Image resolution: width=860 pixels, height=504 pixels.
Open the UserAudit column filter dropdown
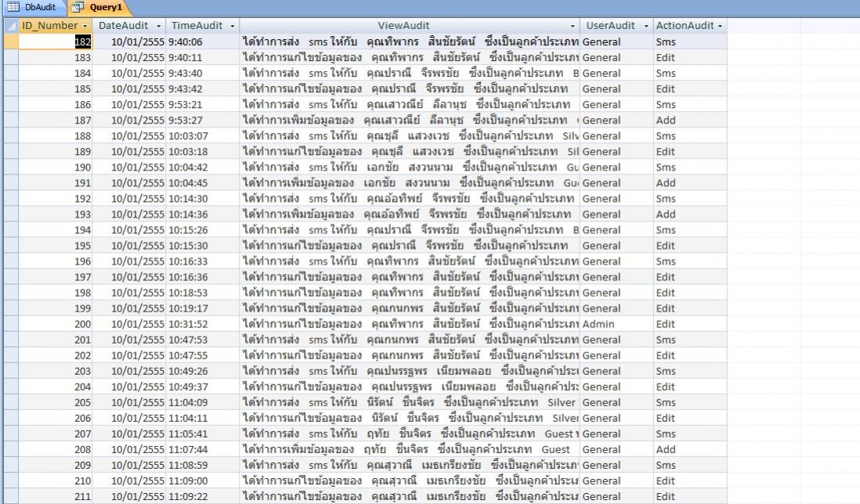coord(645,26)
